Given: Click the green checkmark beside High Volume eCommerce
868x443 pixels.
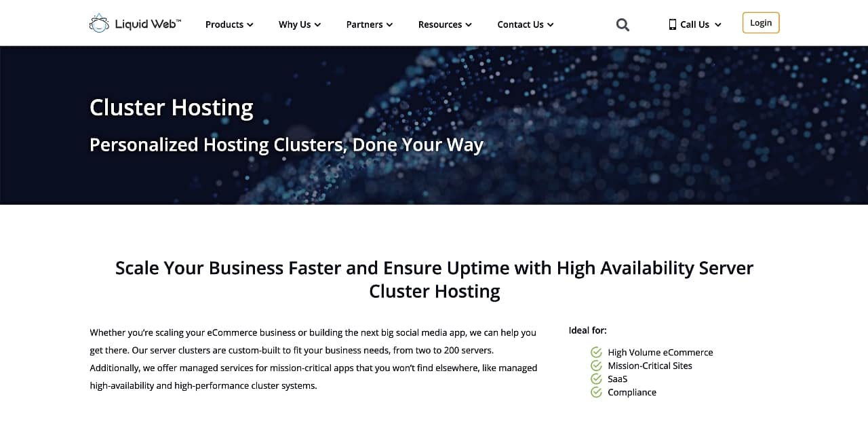Looking at the screenshot, I should click(x=596, y=352).
